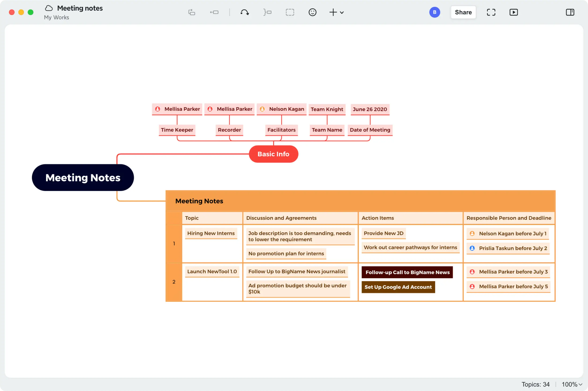Select Mellisa Parker above Recorder
The image size is (588, 391).
pos(229,109)
